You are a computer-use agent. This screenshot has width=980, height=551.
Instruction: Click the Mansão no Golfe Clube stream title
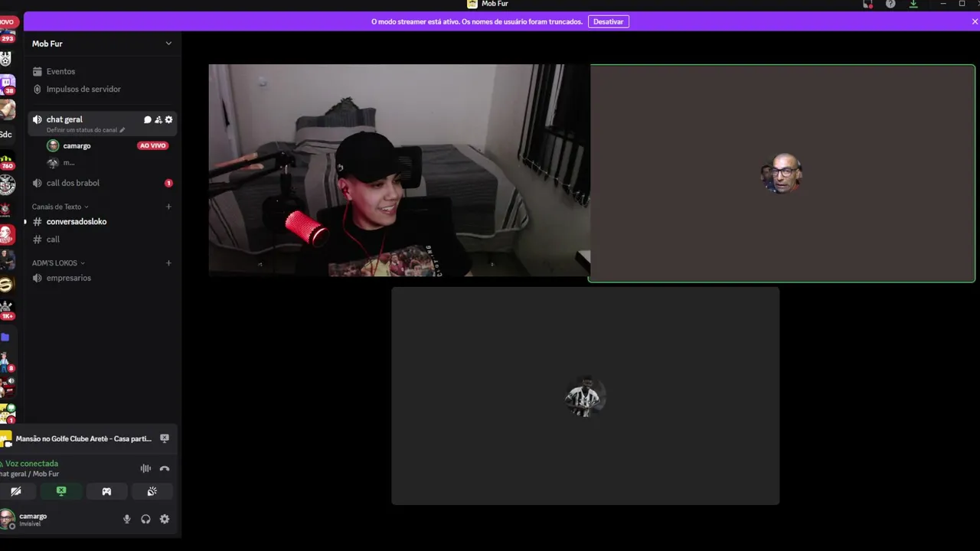point(83,439)
